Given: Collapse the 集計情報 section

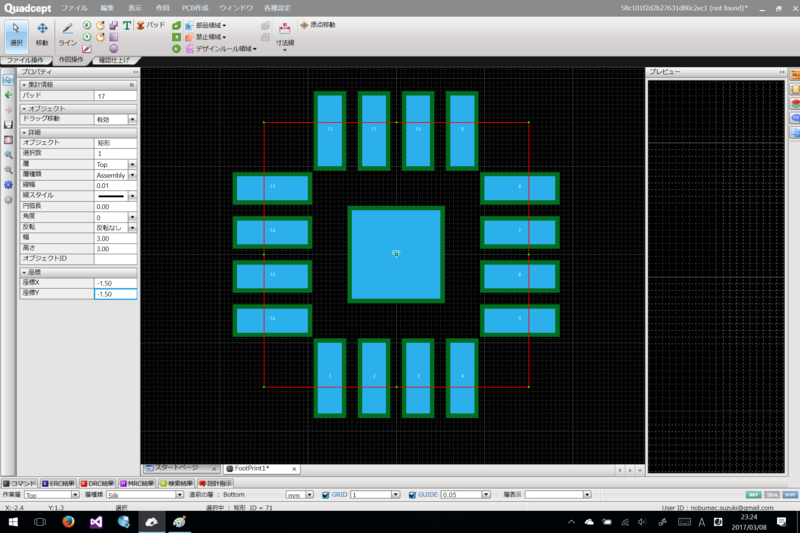Looking at the screenshot, I should pyautogui.click(x=24, y=85).
